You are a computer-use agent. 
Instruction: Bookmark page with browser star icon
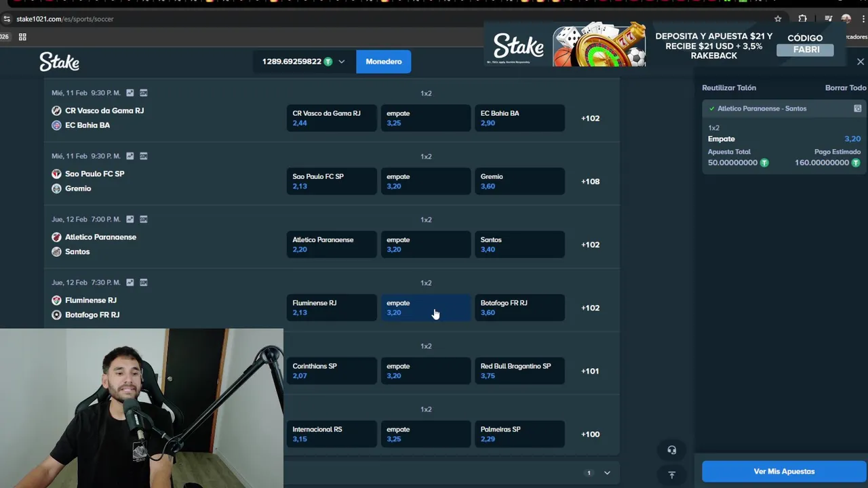pos(778,19)
